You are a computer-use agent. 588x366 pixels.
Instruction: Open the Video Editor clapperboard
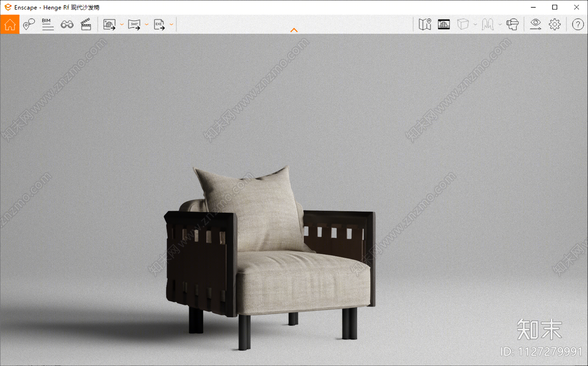[86, 25]
